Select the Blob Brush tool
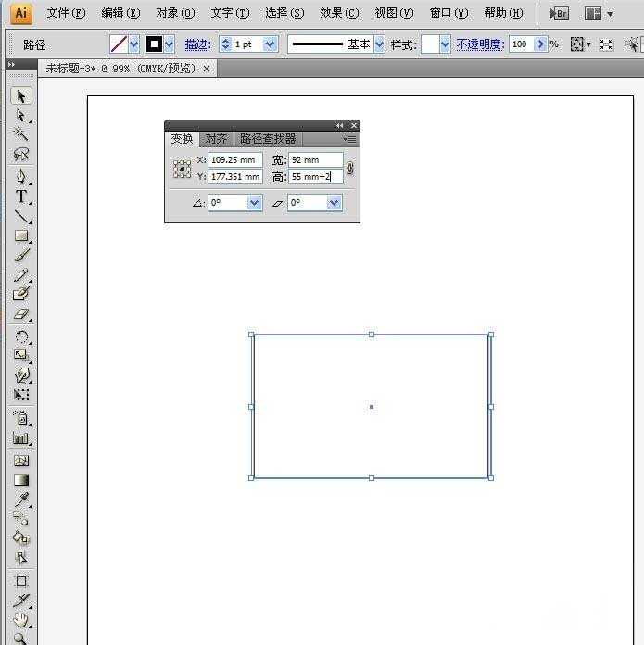 coord(21,294)
